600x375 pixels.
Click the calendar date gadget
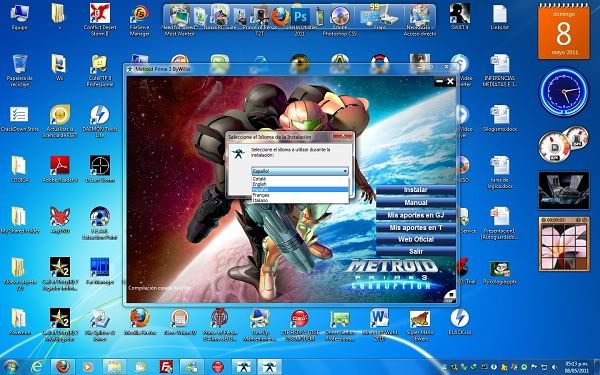(x=564, y=32)
